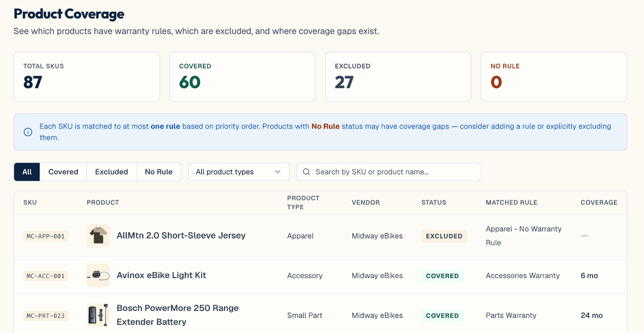
Task: Click the Coverage column header
Action: 599,202
